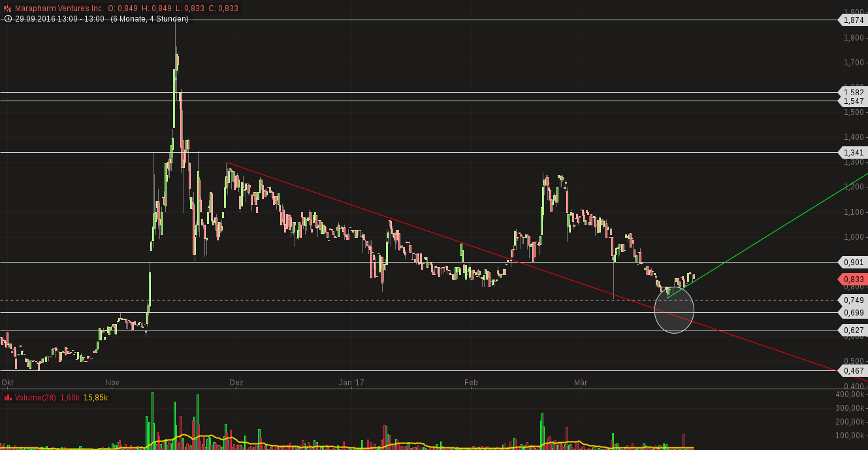Screen dimensions: 868x450
Task: Click the red volume histogram icon in the Volume pane
Action: tap(7, 398)
